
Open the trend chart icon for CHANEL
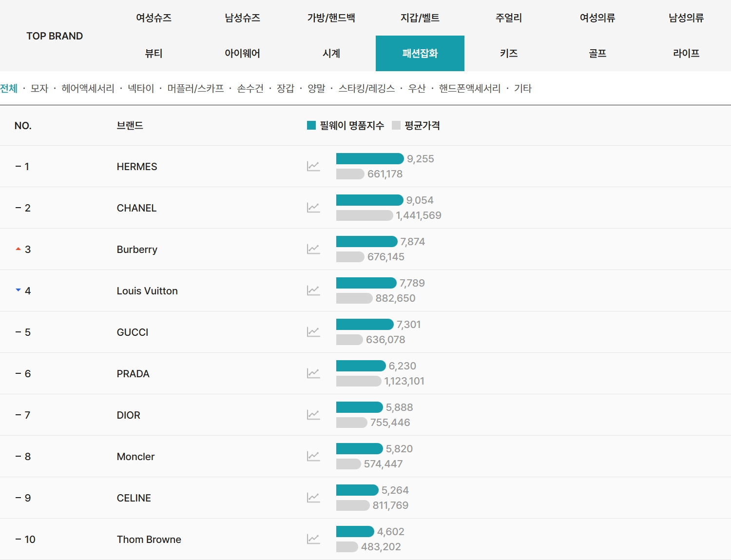click(x=313, y=208)
